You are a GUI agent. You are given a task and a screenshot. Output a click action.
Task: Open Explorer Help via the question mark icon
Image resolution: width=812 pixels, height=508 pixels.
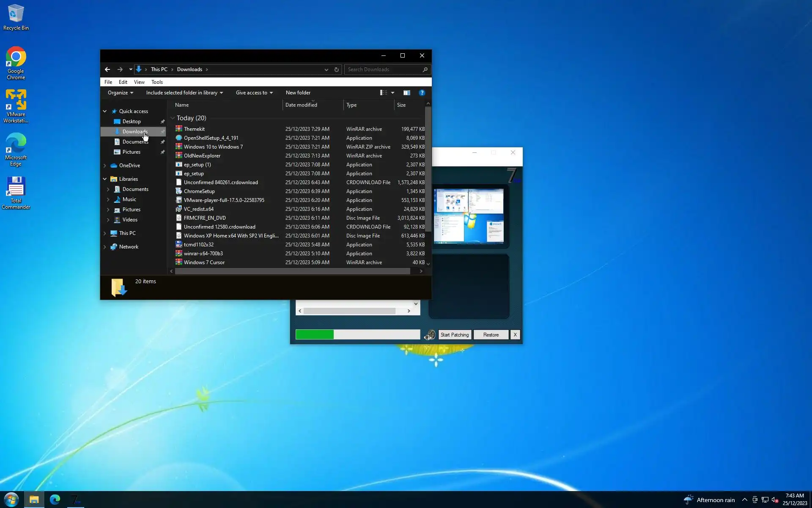[422, 93]
